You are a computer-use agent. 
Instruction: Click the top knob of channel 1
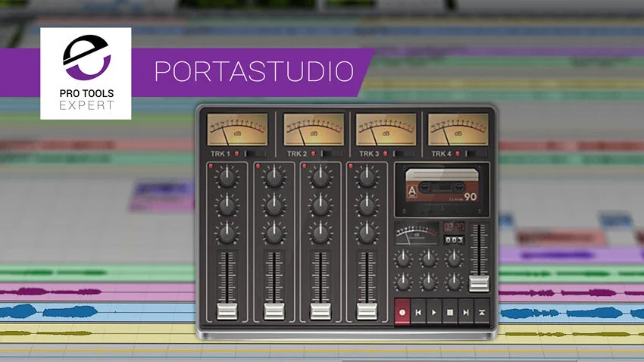point(227,177)
